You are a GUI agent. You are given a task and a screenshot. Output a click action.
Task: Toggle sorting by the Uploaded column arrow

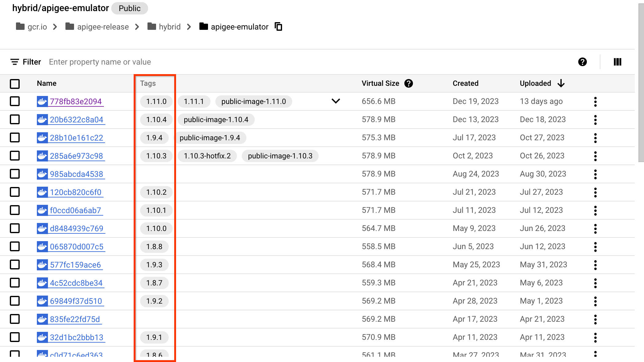coord(561,83)
